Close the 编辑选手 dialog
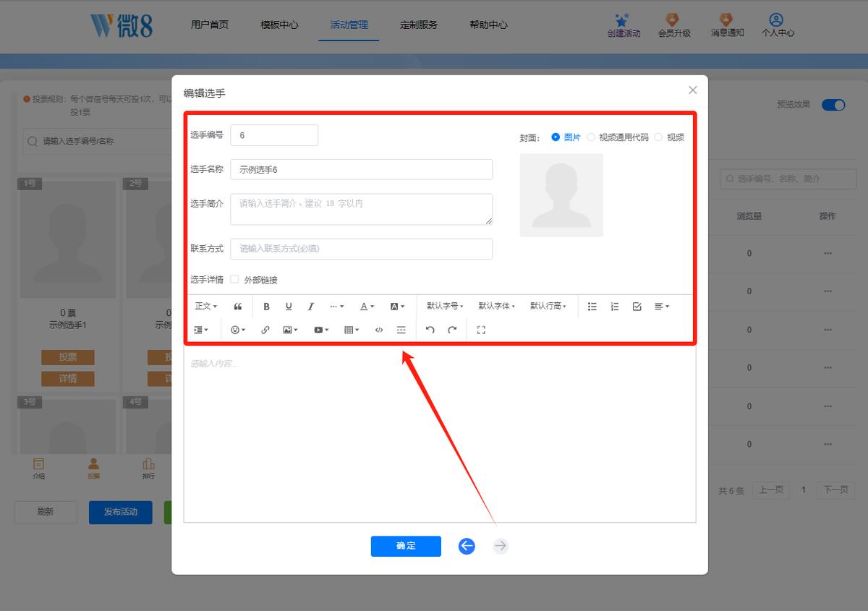Image resolution: width=868 pixels, height=611 pixels. (693, 90)
